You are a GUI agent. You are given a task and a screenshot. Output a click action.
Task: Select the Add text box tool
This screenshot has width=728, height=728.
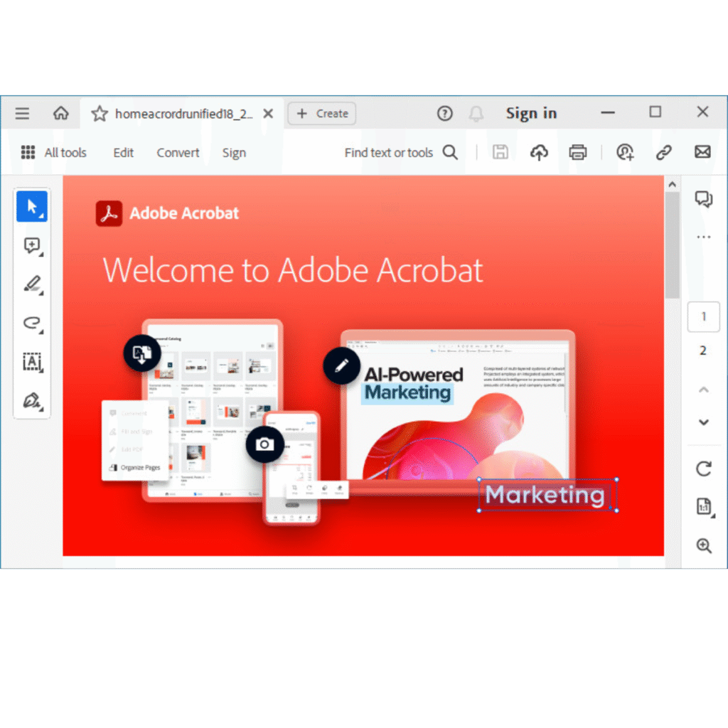pos(32,362)
